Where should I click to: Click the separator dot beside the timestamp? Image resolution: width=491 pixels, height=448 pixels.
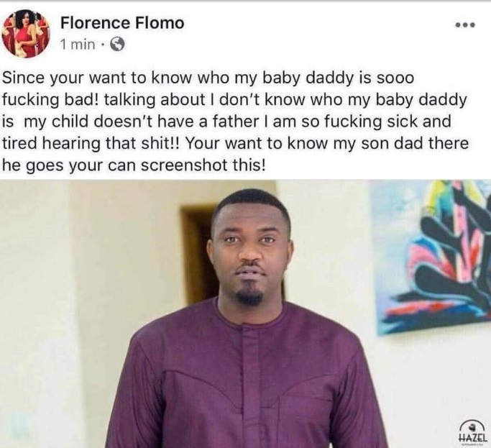(x=104, y=45)
